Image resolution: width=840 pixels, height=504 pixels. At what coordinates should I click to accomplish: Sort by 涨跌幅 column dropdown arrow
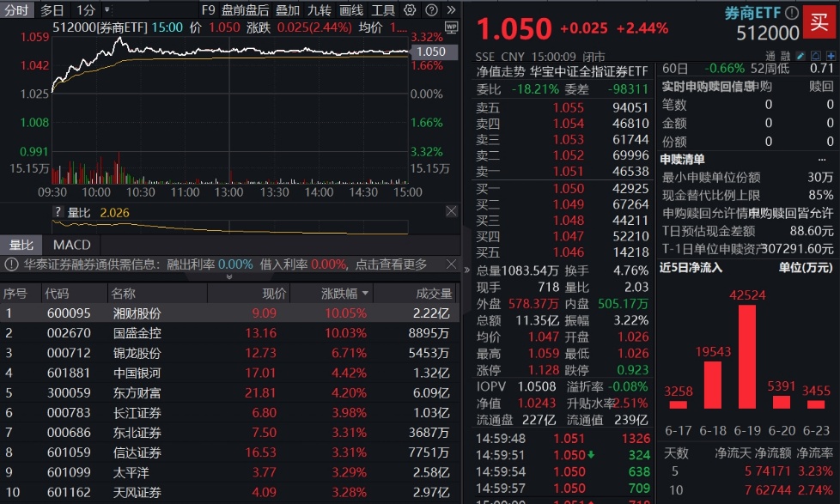[x=365, y=294]
